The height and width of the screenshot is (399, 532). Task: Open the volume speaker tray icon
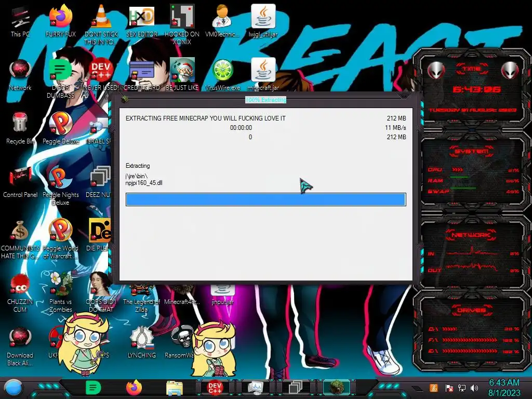pyautogui.click(x=474, y=388)
